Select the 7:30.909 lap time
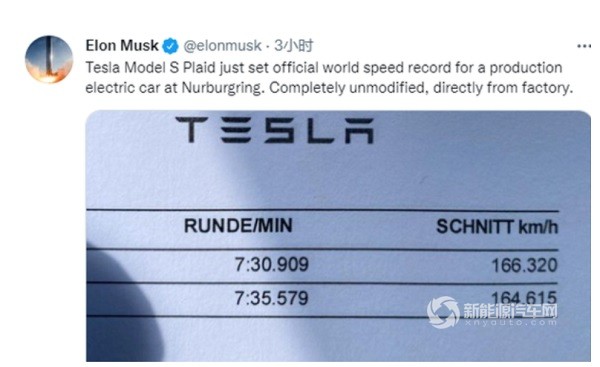This screenshot has width=600, height=367. click(x=271, y=264)
